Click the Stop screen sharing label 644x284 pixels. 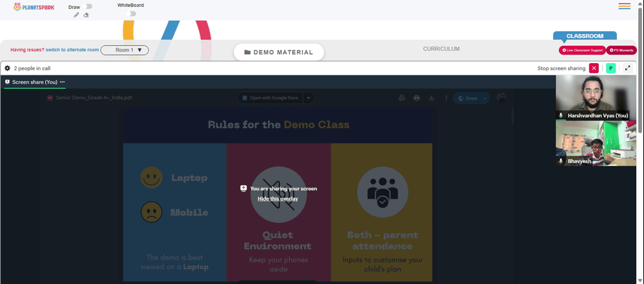pos(562,68)
